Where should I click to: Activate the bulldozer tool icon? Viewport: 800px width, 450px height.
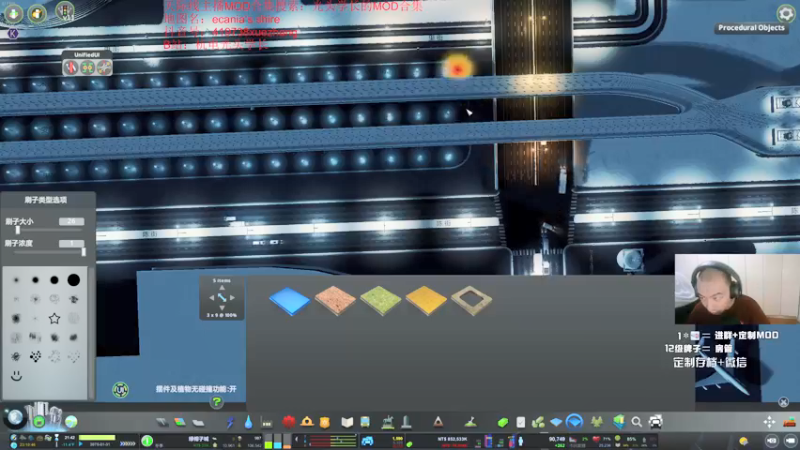790,421
